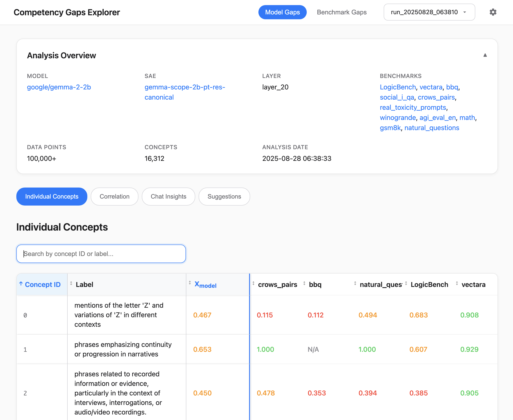Focus the concept search input field
The height and width of the screenshot is (420, 513).
click(101, 254)
